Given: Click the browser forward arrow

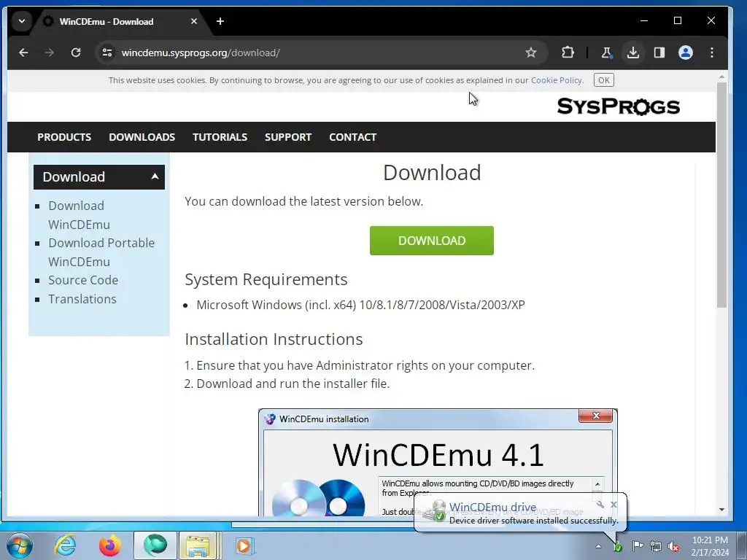Looking at the screenshot, I should [x=49, y=52].
